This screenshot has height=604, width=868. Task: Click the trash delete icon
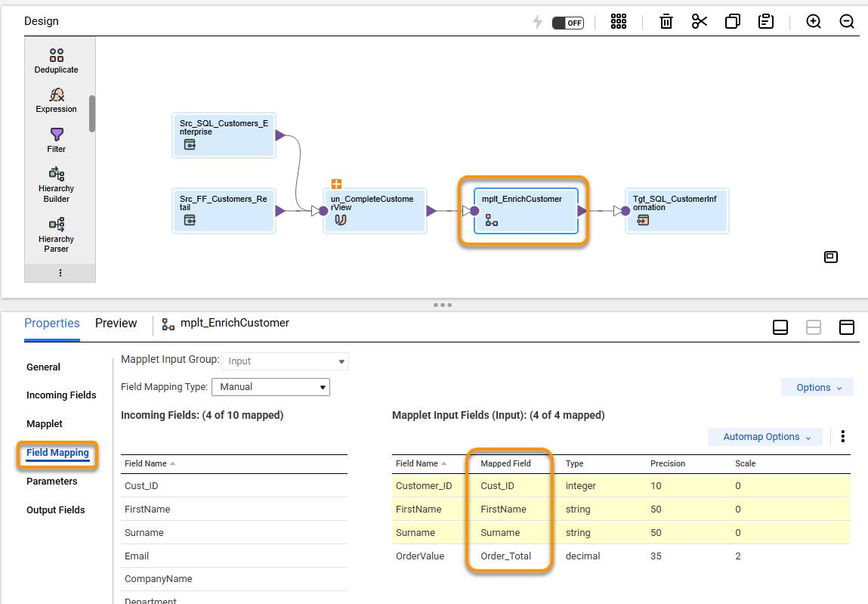tap(666, 22)
